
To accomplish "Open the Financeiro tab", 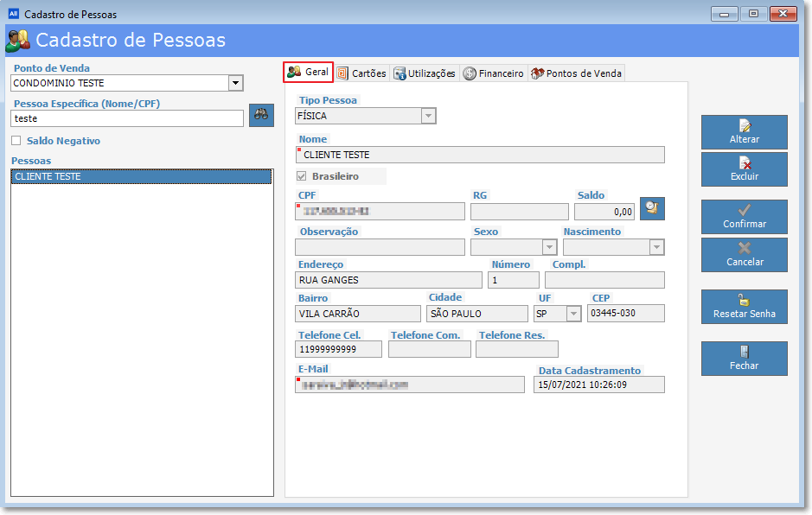I will pyautogui.click(x=494, y=73).
